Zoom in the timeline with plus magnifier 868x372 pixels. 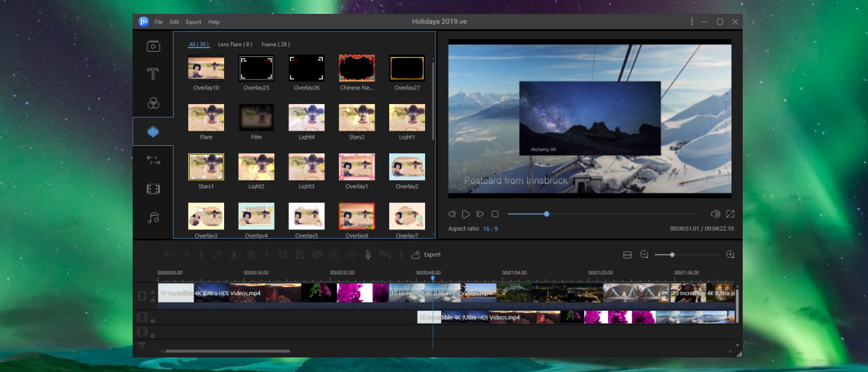pos(730,255)
